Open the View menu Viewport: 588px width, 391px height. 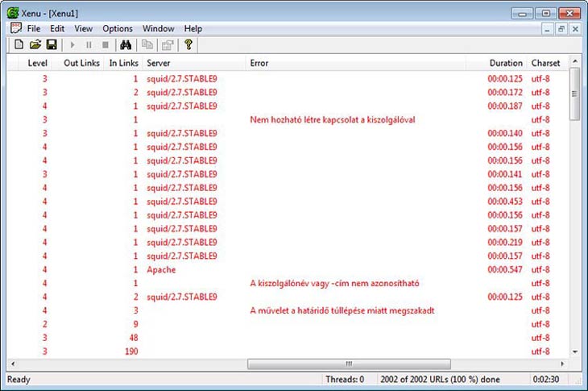pyautogui.click(x=83, y=29)
